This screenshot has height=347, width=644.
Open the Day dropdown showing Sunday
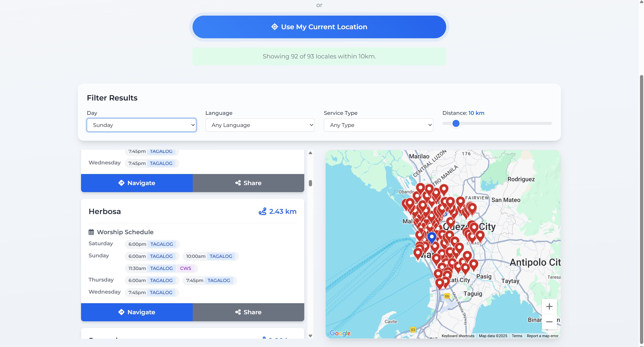141,125
